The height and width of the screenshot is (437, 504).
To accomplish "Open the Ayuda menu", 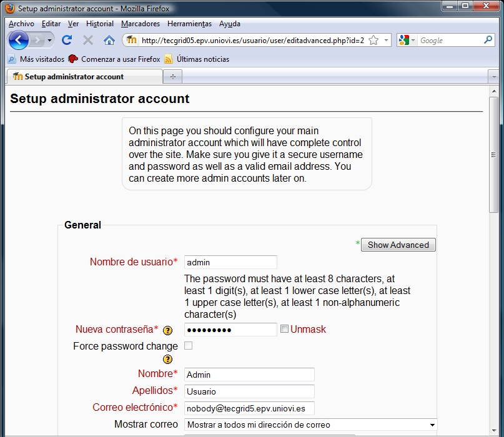I will (x=230, y=24).
